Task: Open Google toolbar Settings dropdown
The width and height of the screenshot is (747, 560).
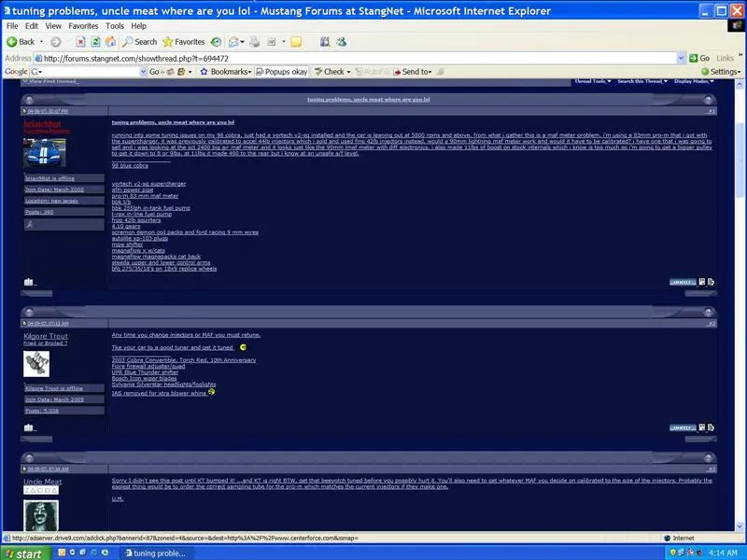Action: point(721,72)
